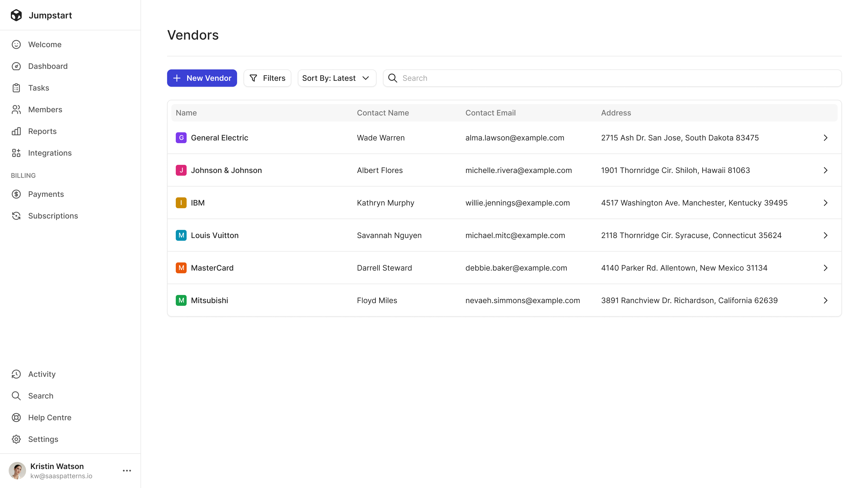The image size is (868, 488).
Task: Click kw@saaspatterns.io account email
Action: (x=61, y=476)
